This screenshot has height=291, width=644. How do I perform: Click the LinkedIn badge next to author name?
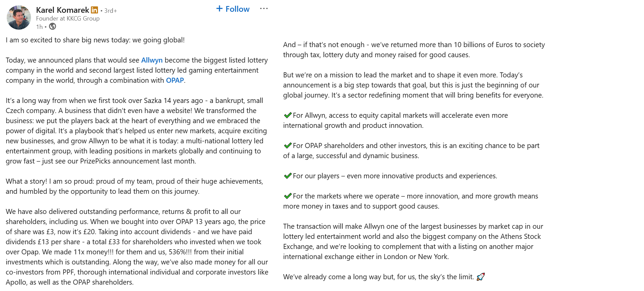click(x=95, y=10)
